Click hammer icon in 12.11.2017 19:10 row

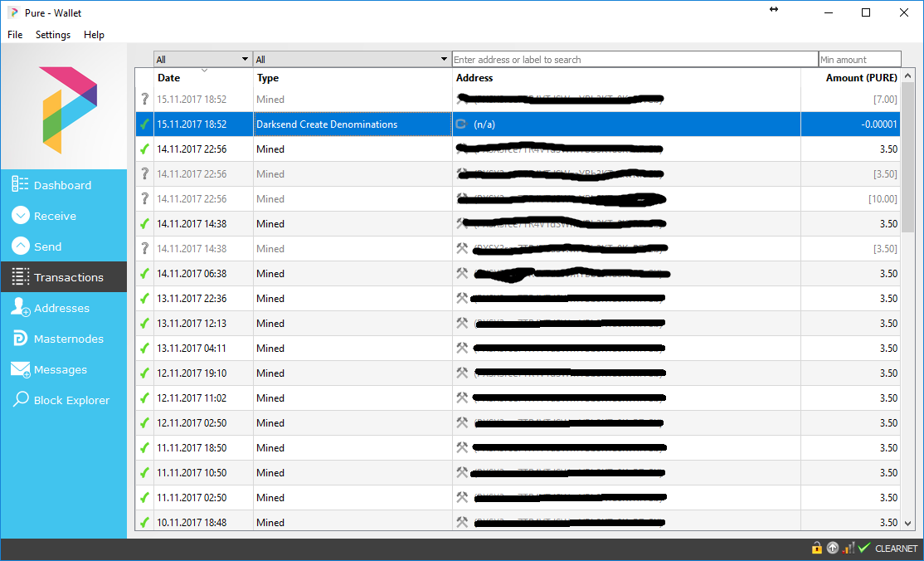(462, 373)
